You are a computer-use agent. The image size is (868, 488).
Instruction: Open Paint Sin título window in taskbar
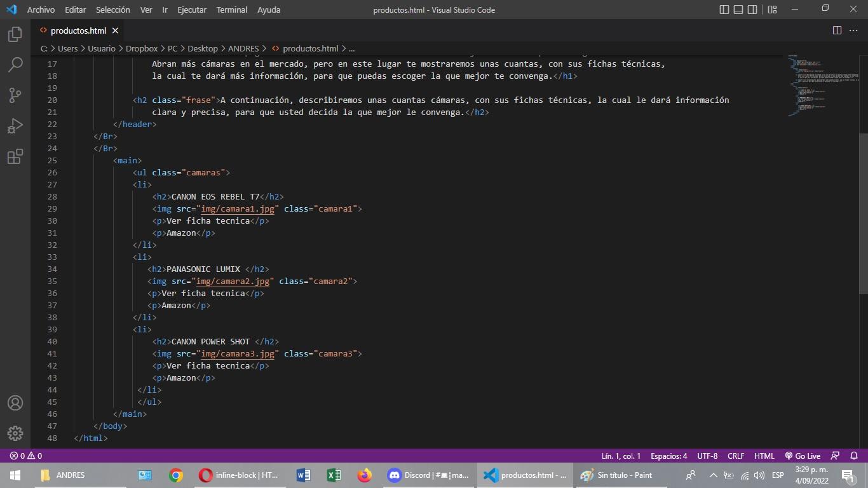pos(620,475)
